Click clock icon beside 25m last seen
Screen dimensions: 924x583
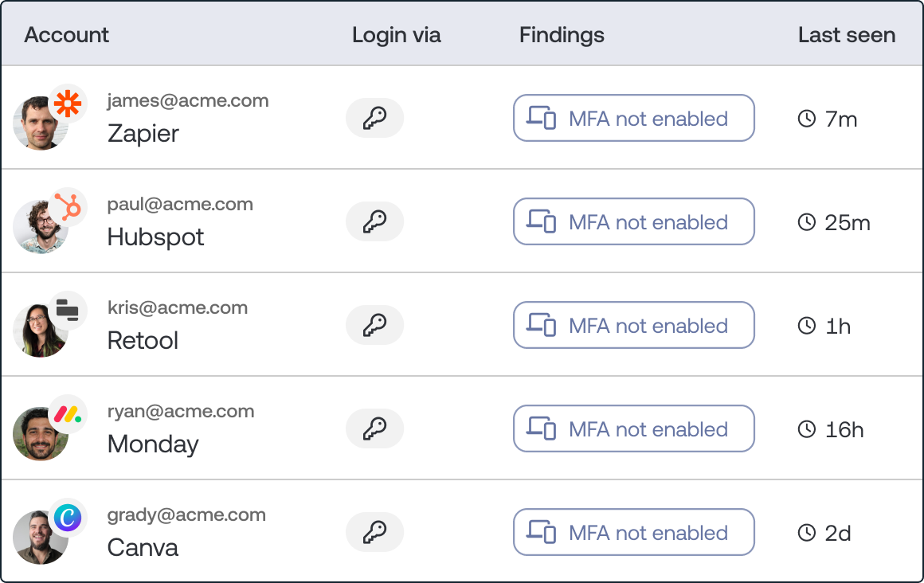coord(807,222)
